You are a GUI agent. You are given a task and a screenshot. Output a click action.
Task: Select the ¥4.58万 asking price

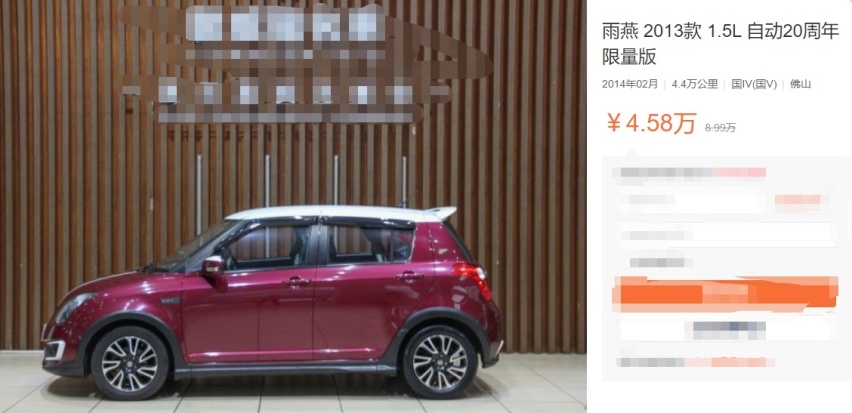pyautogui.click(x=651, y=123)
